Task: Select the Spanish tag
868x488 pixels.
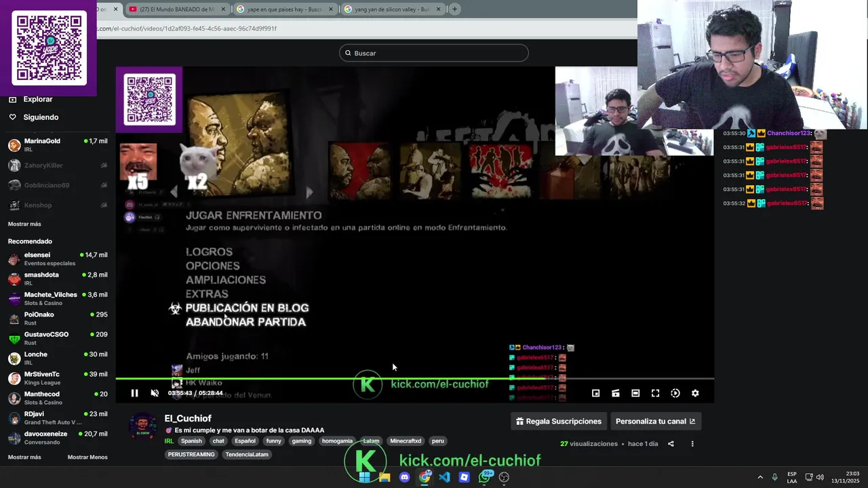Action: tap(191, 441)
